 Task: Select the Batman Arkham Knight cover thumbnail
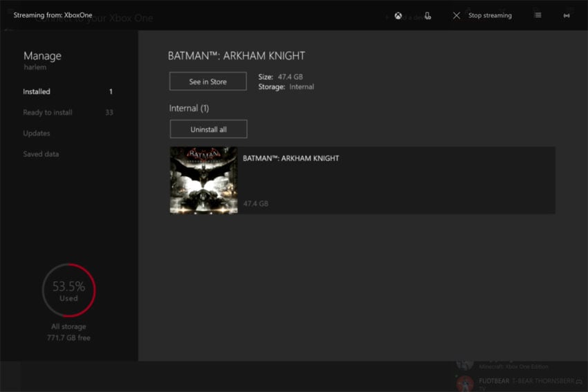(203, 180)
